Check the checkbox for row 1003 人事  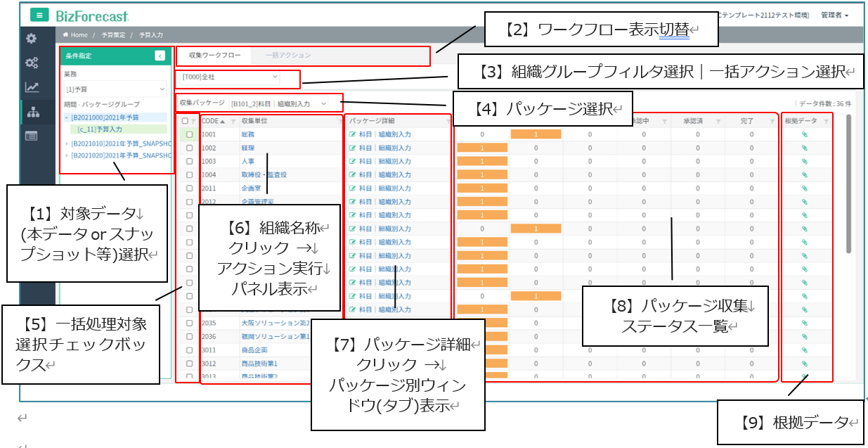tap(189, 161)
